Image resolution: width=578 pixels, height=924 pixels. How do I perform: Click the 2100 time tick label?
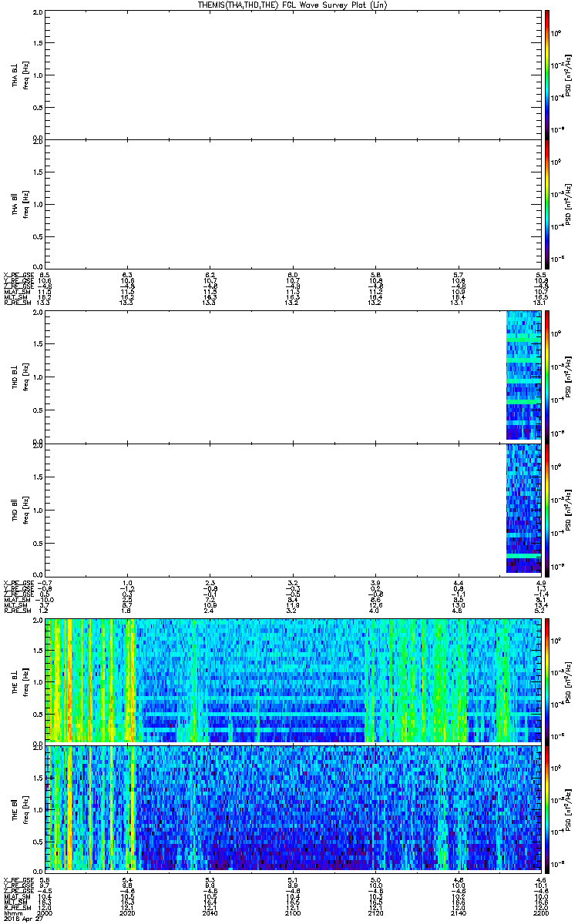(293, 912)
